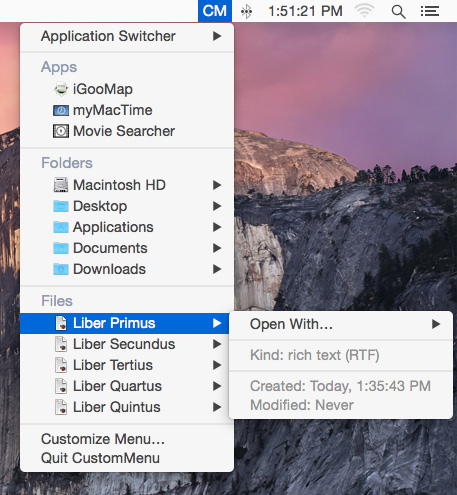Image resolution: width=457 pixels, height=495 pixels.
Task: Open the Notification Center list icon
Action: point(430,11)
